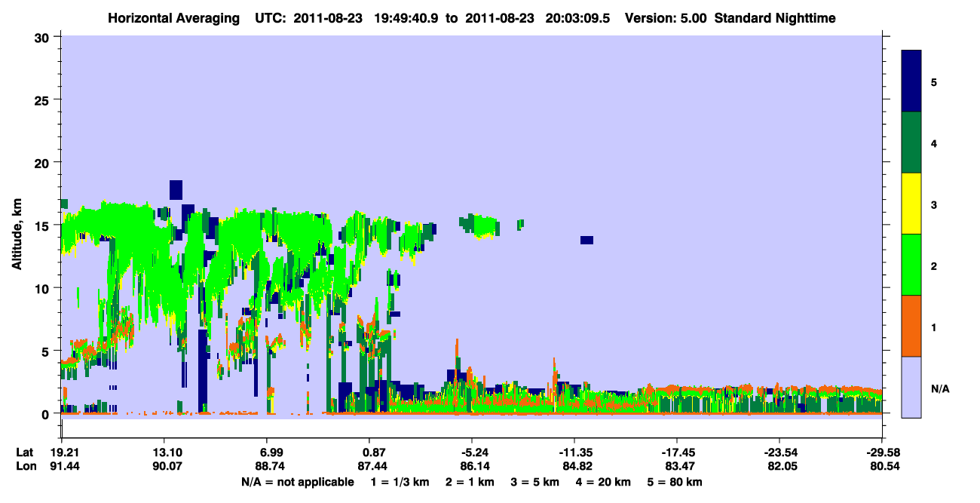Click latitude value 13.10
Image resolution: width=980 pixels, height=503 pixels.
click(164, 452)
